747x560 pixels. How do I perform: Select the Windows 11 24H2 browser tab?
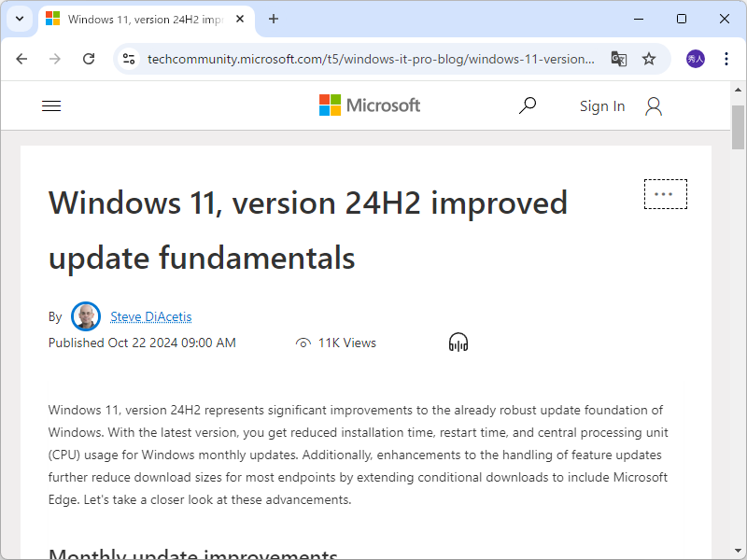click(x=140, y=19)
